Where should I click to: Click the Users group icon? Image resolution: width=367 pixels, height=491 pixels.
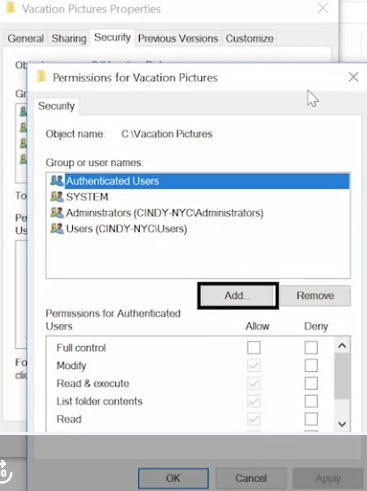[57, 228]
